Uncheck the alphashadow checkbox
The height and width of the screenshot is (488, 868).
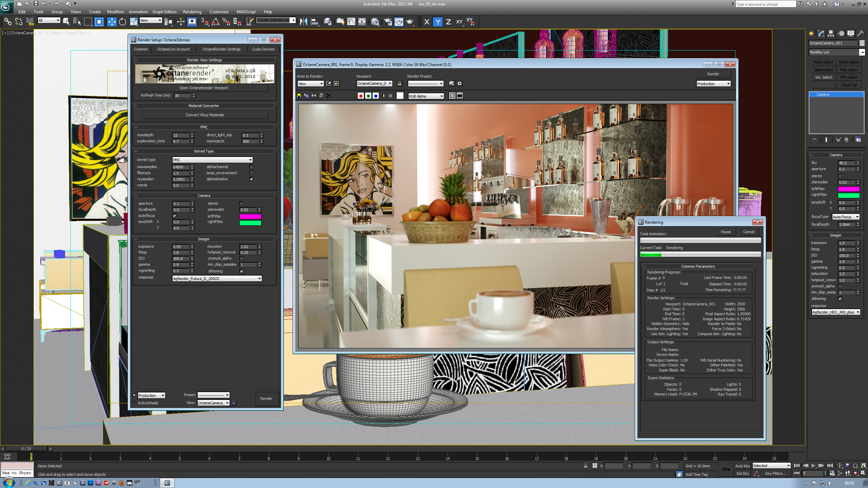click(x=251, y=179)
